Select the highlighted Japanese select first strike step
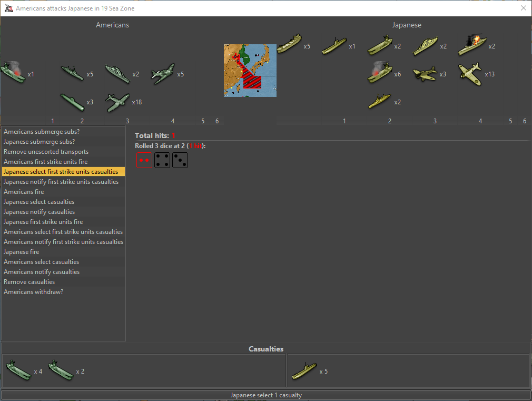The height and width of the screenshot is (401, 532). (x=63, y=172)
